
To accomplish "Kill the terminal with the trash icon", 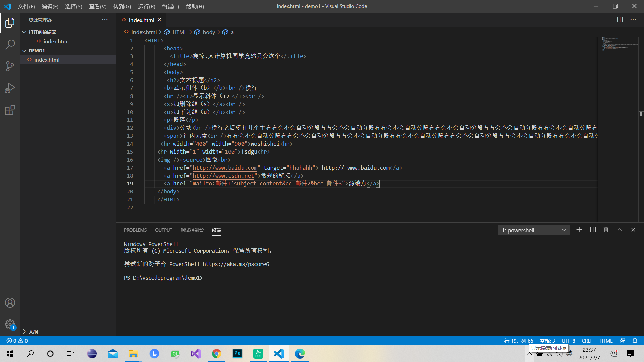I will coord(606,230).
